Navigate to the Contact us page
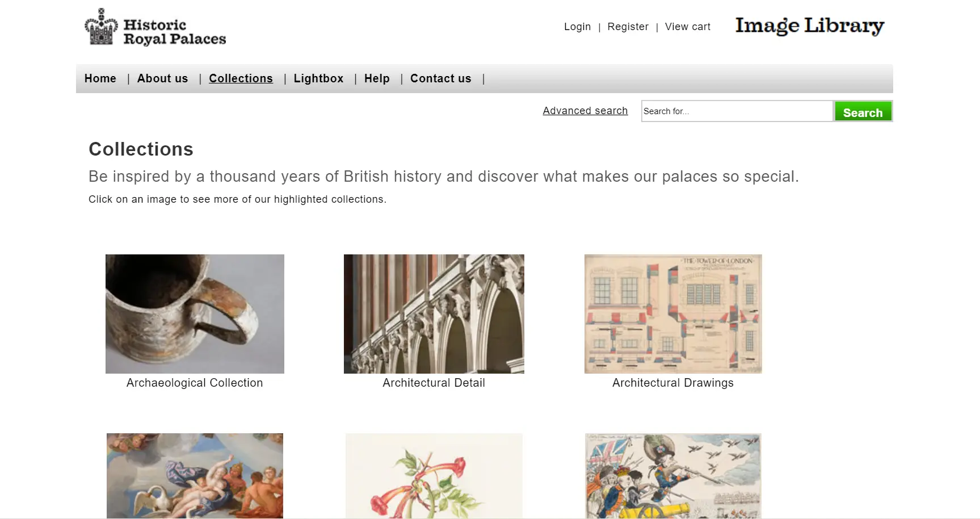The height and width of the screenshot is (519, 980). pos(440,78)
